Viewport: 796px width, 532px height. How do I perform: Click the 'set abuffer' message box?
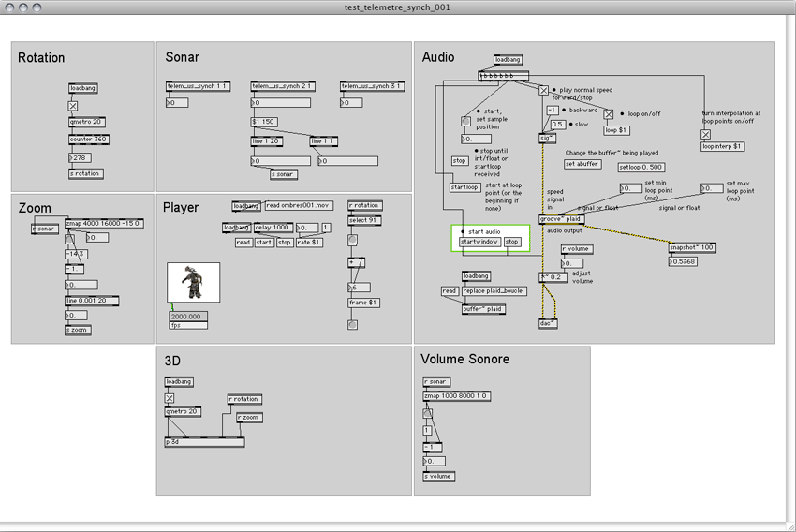(x=582, y=164)
